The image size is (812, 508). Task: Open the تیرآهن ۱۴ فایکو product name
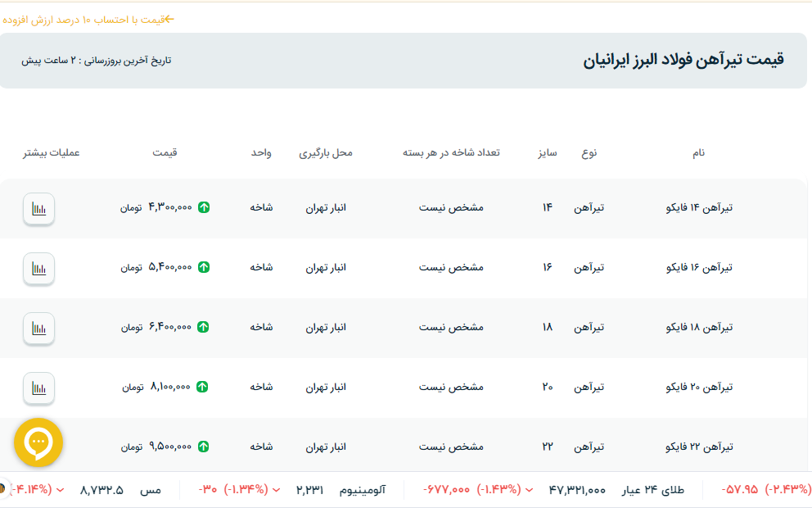(x=699, y=208)
